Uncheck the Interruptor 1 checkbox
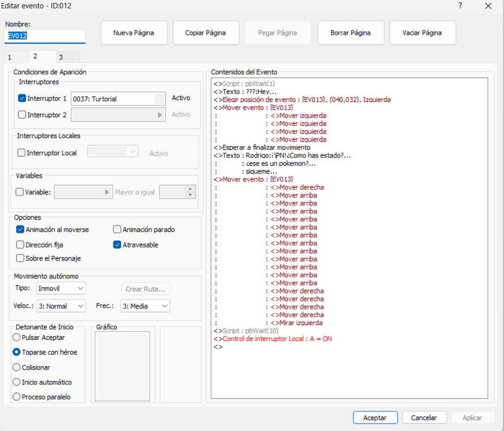 (x=22, y=98)
